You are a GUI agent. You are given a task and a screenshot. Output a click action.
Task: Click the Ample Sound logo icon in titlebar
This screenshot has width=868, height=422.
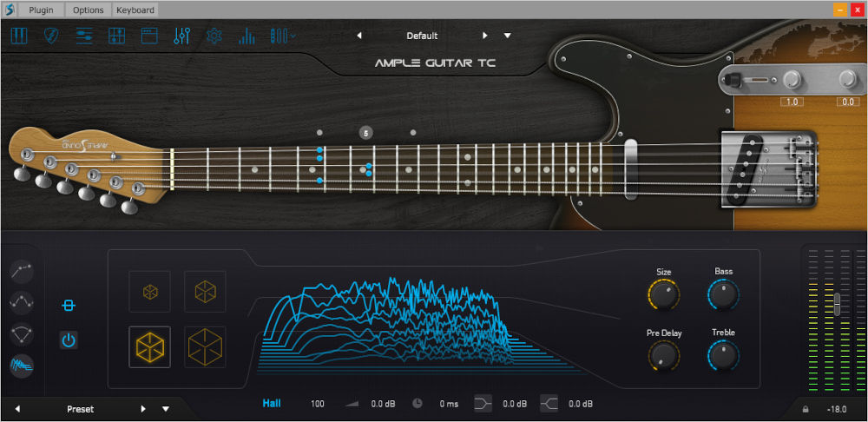click(9, 10)
